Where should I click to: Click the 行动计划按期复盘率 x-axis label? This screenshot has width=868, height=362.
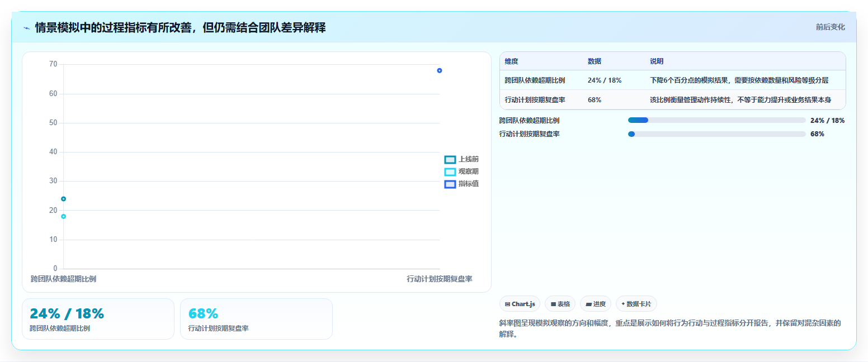[440, 279]
